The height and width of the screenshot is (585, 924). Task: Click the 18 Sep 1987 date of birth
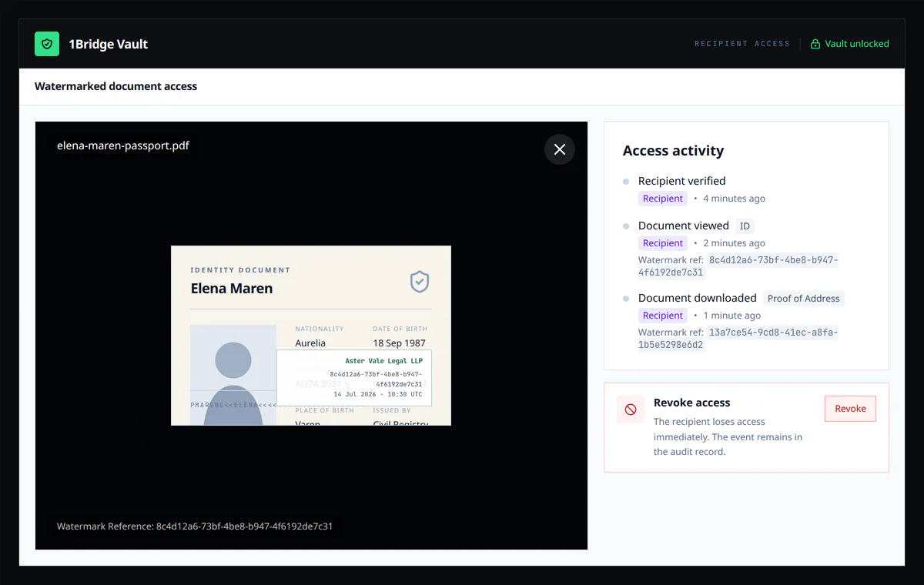399,343
